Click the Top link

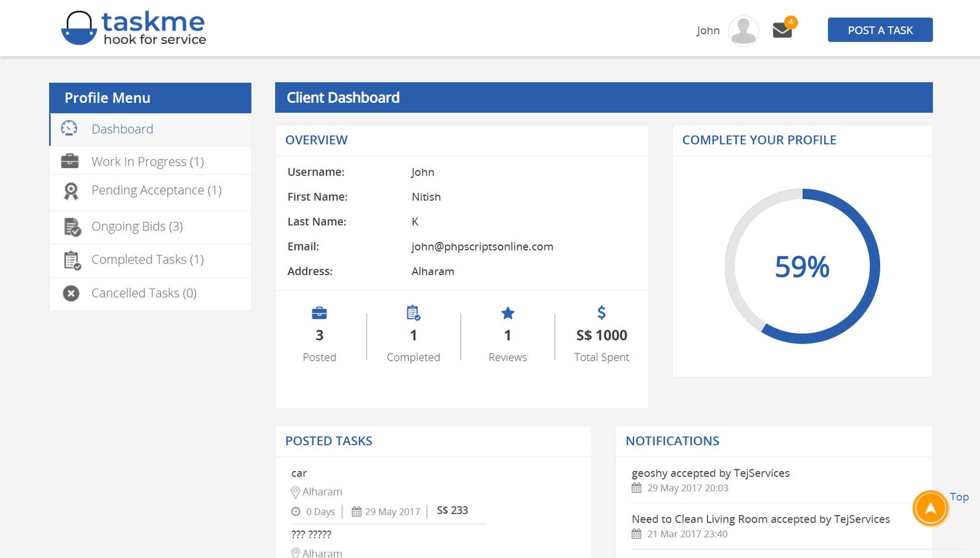tap(959, 497)
